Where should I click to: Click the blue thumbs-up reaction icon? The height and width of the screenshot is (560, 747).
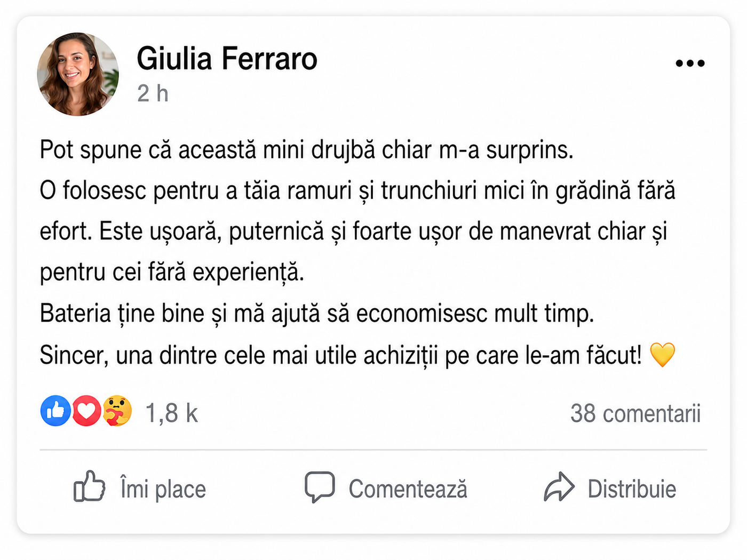coord(55,411)
